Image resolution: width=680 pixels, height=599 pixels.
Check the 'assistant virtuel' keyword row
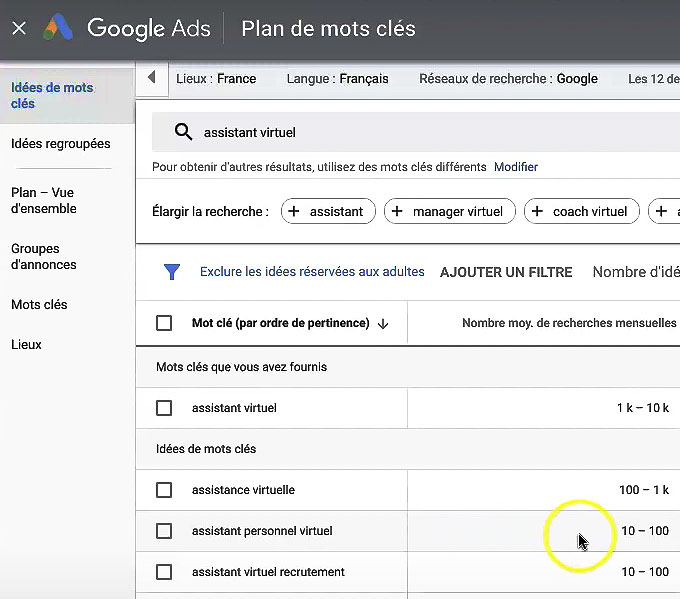click(164, 408)
